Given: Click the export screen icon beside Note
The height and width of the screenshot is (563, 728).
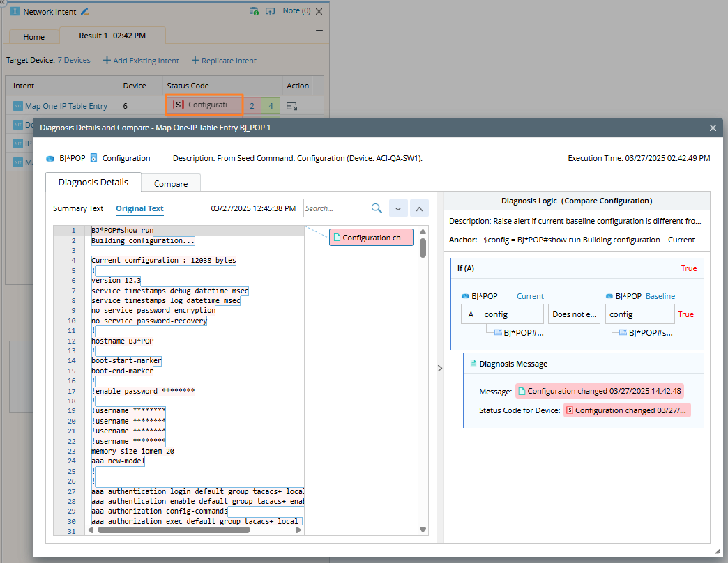Looking at the screenshot, I should tap(271, 11).
